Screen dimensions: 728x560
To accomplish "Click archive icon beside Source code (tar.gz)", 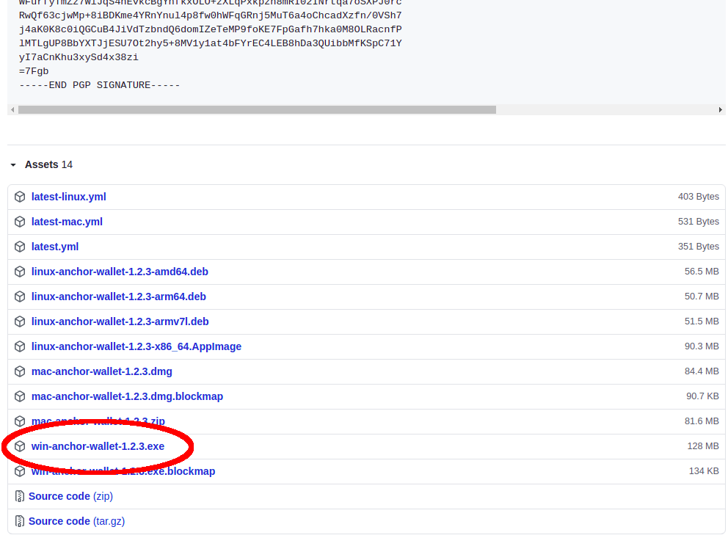I will pyautogui.click(x=20, y=521).
